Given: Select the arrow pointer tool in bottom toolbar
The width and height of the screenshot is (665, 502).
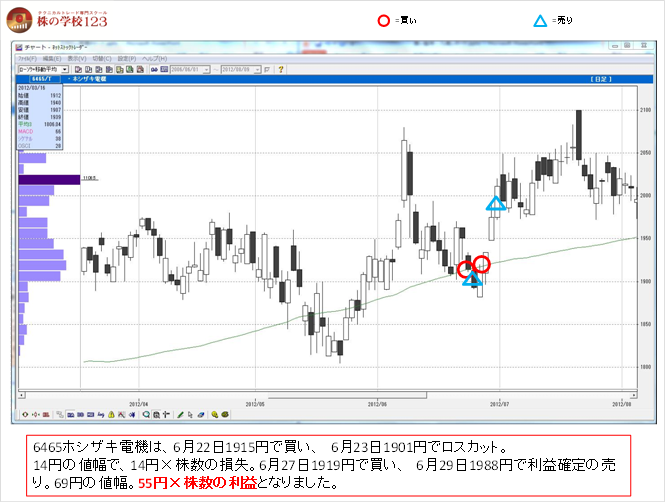Looking at the screenshot, I should [191, 415].
